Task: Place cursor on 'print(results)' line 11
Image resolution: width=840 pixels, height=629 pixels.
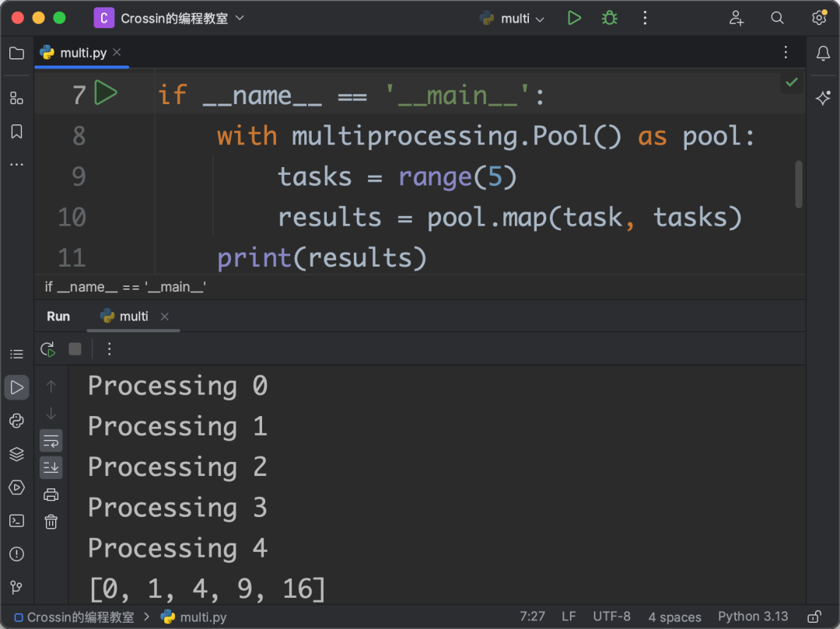Action: [321, 258]
